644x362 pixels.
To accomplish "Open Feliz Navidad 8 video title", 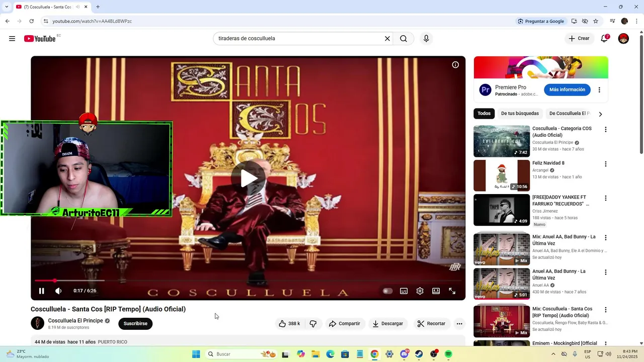I will tap(548, 163).
